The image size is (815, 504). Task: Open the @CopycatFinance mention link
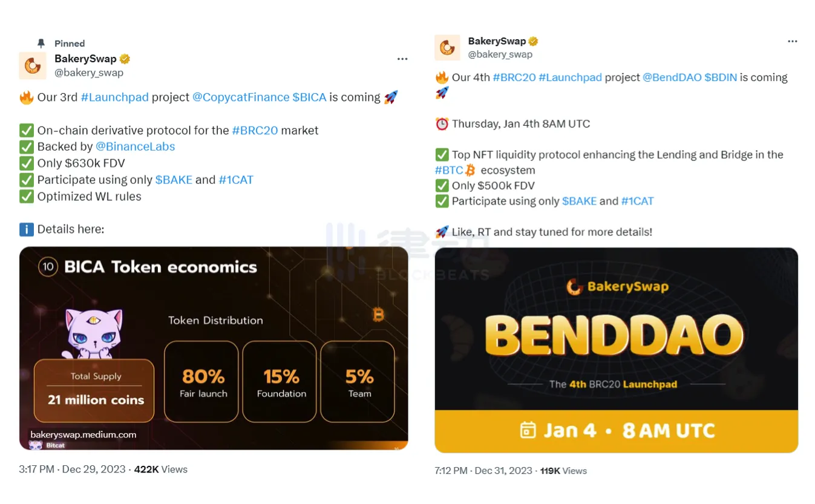(x=240, y=97)
